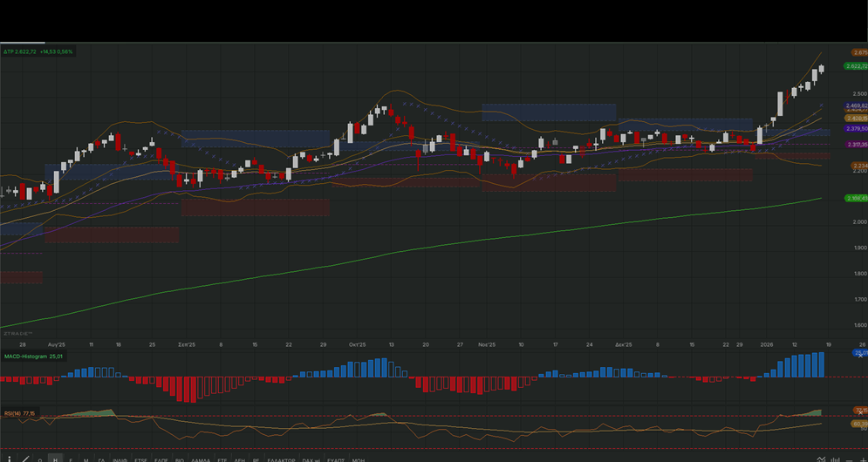Open the chart type bars icon
The image size is (868, 462).
tap(836, 459)
